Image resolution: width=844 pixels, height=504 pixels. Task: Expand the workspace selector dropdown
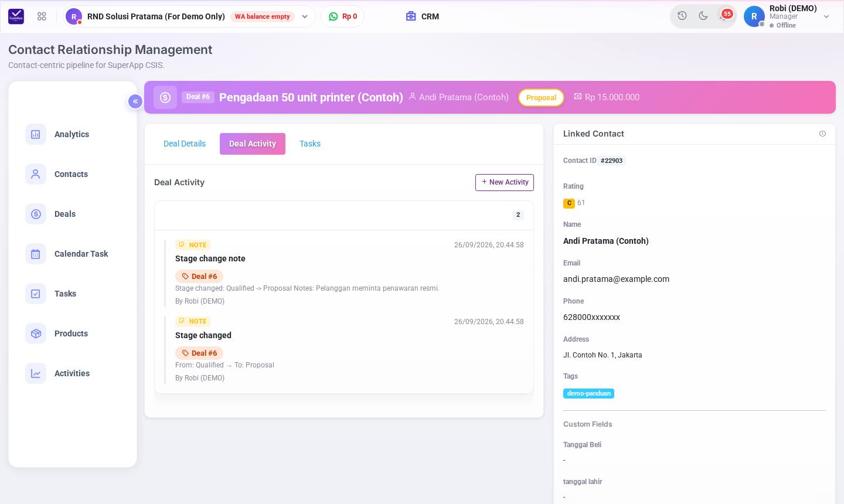(305, 16)
